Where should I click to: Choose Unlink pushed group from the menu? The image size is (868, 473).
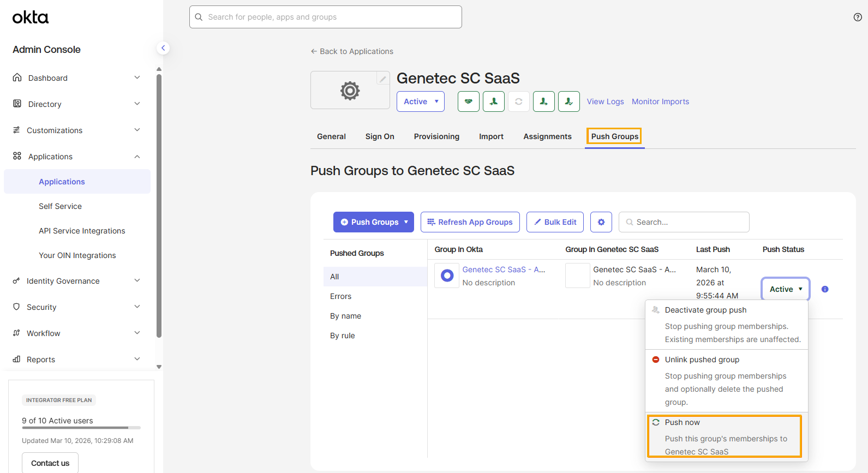(727, 380)
